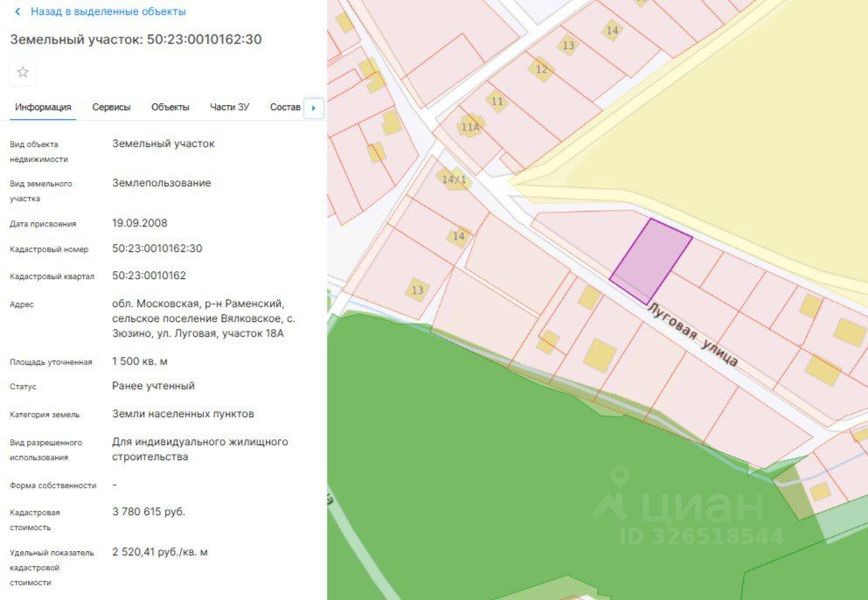Click the cadastral cost 3 780 615 руб.
This screenshot has width=868, height=600.
pos(149,512)
